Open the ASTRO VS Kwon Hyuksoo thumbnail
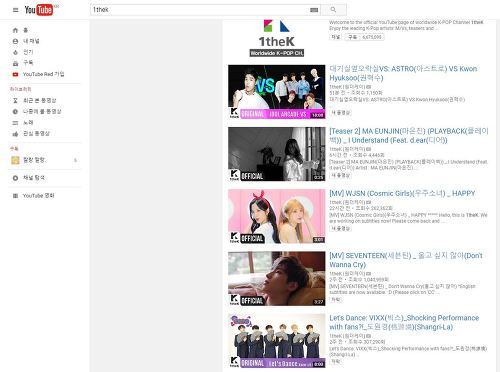This screenshot has width=500, height=372. (276, 92)
